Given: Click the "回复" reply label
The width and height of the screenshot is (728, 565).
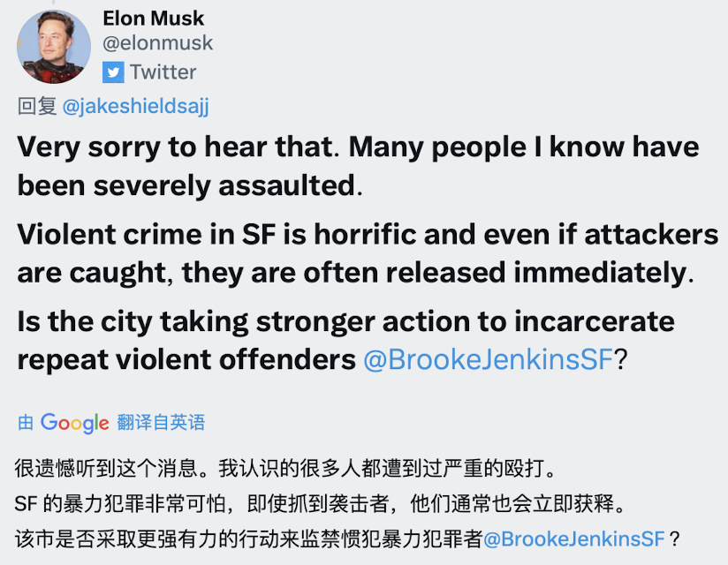Looking at the screenshot, I should coord(37,107).
